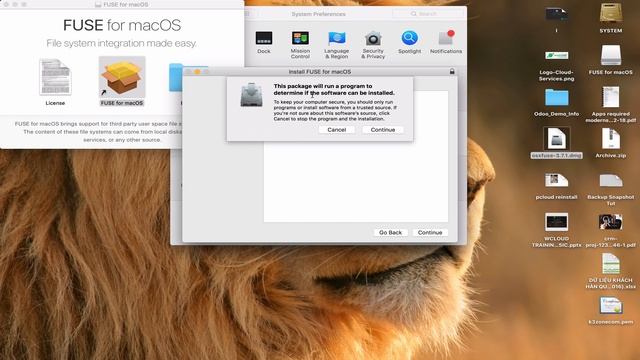Click the "This package will run a program" message
The width and height of the screenshot is (640, 360).
(x=334, y=89)
